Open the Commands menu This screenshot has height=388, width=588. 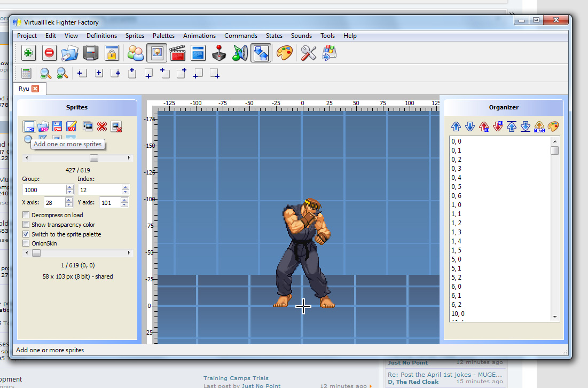(x=241, y=36)
